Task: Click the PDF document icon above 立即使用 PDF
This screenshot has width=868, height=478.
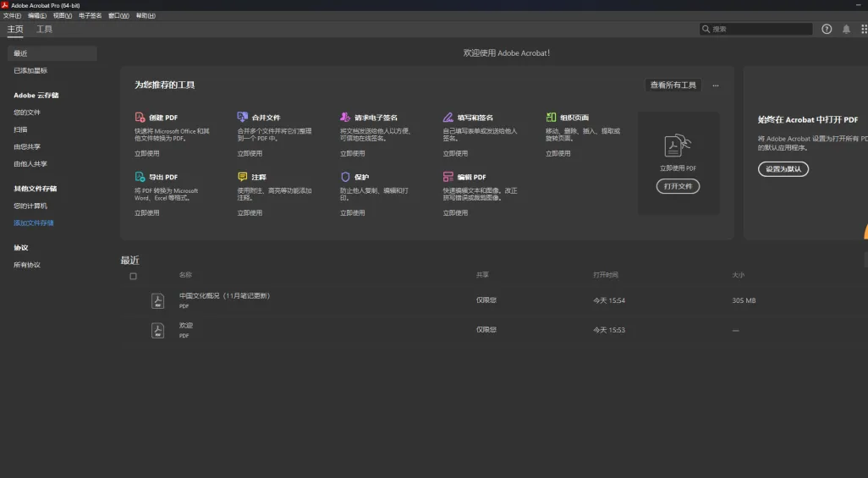Action: (678, 146)
